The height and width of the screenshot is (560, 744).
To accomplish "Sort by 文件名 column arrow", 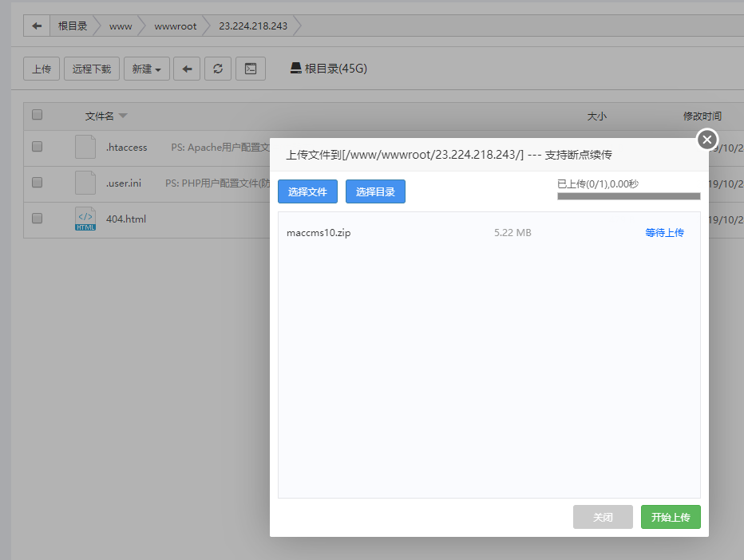I will pos(123,116).
